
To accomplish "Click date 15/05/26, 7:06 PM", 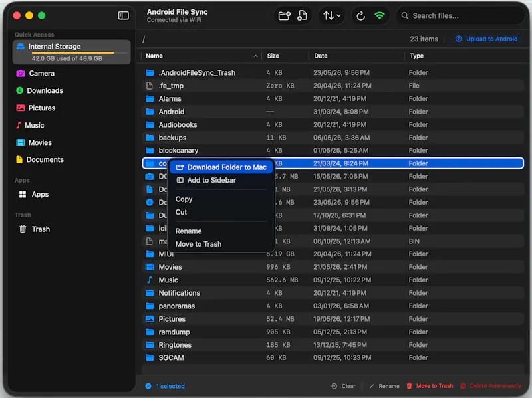I will (341, 176).
